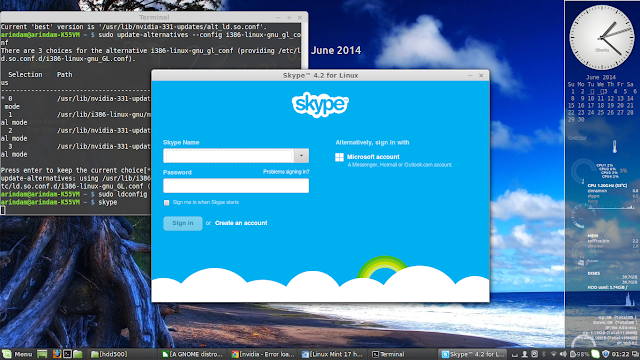Click the 'skype' command in the Terminal
The height and width of the screenshot is (360, 640).
pos(108,202)
